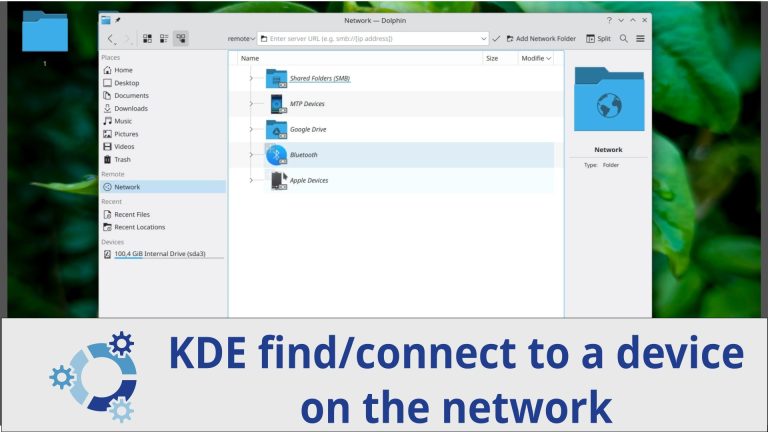Click Add Network Folder button
Viewport: 768px width, 432px height.
tap(541, 39)
